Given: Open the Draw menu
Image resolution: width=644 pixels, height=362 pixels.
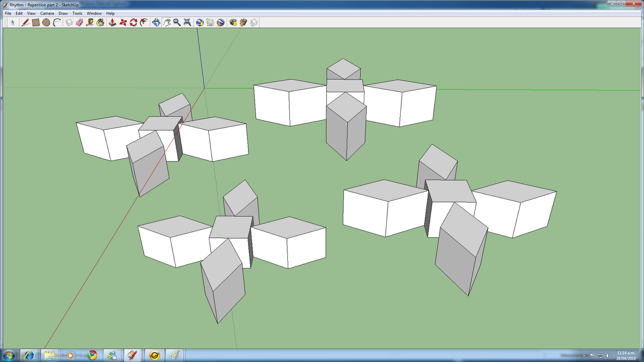Looking at the screenshot, I should [x=63, y=13].
